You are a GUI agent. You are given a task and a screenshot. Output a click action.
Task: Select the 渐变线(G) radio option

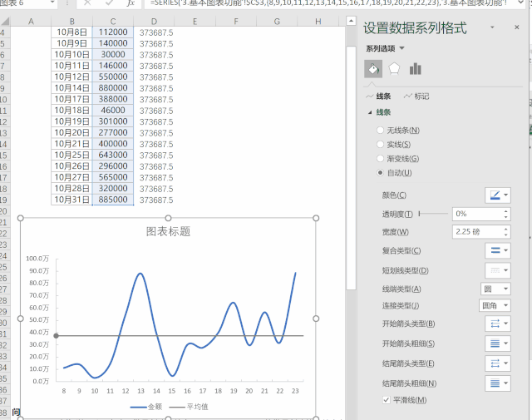[x=380, y=159]
